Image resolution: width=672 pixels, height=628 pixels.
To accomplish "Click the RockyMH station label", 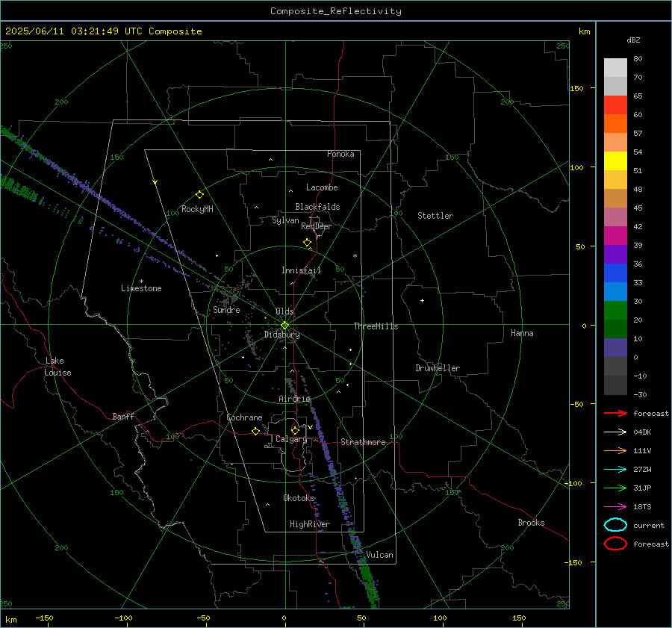I will click(x=197, y=209).
